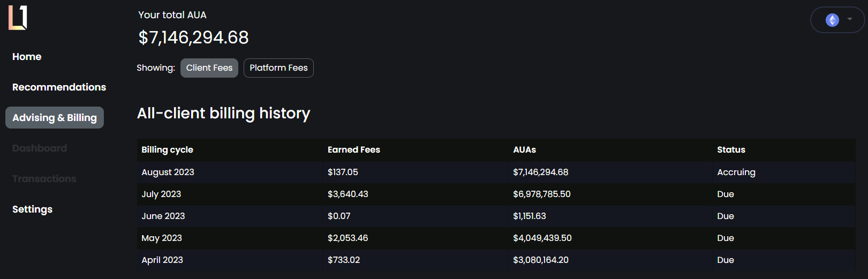This screenshot has width=868, height=279.
Task: Select Advising & Billing menu item
Action: (55, 118)
